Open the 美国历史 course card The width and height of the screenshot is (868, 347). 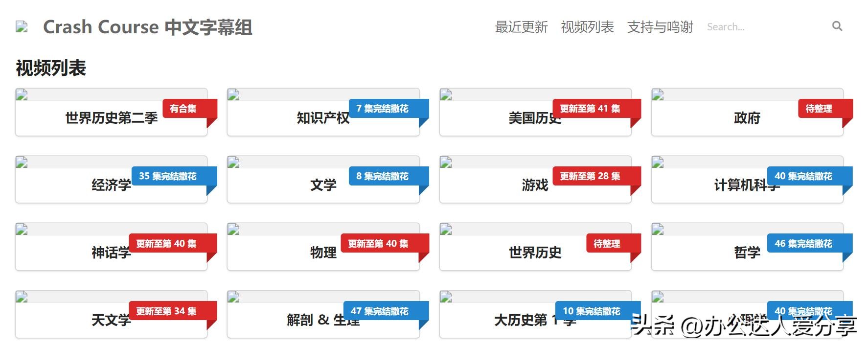535,112
